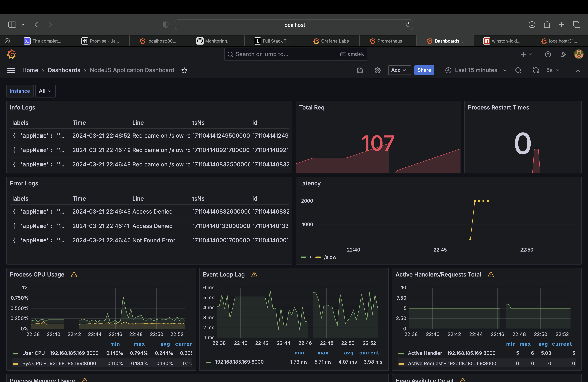Open the 5s refresh interval dropdown
588x382 pixels.
552,70
